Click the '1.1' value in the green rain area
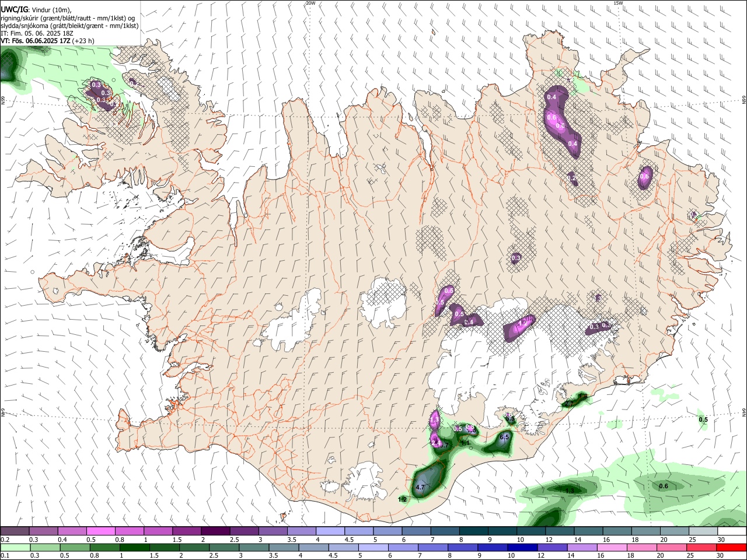The height and width of the screenshot is (560, 747). (465, 443)
